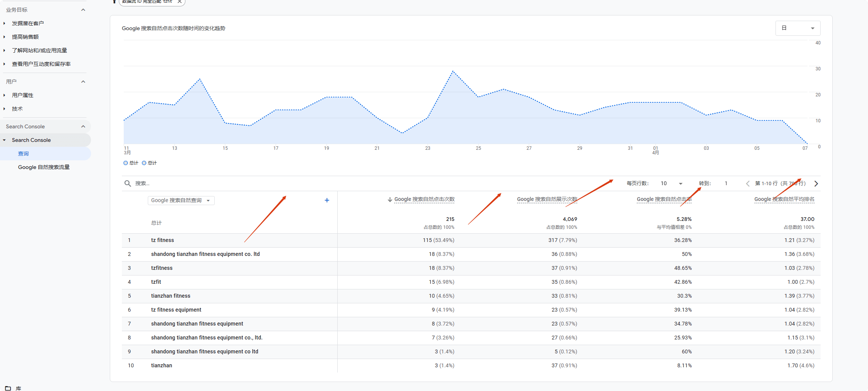This screenshot has width=868, height=391.
Task: Expand the 用户属性 sidebar item
Action: pos(23,95)
